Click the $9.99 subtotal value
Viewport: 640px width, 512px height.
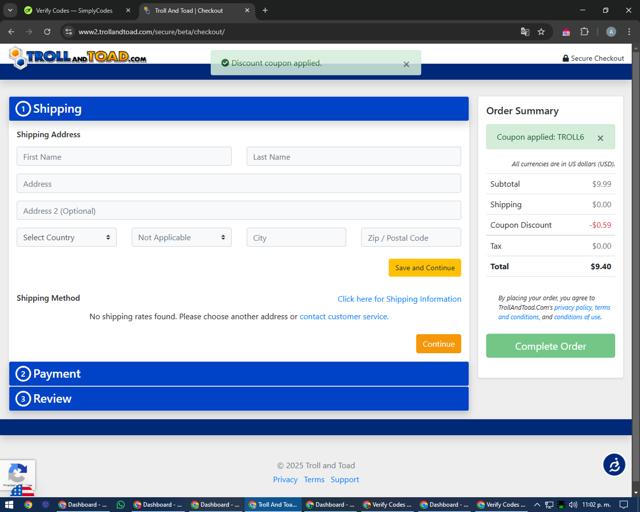tap(602, 184)
